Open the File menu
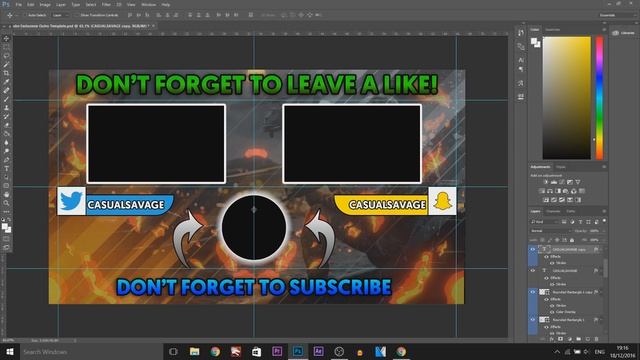The height and width of the screenshot is (360, 640). pyautogui.click(x=18, y=4)
